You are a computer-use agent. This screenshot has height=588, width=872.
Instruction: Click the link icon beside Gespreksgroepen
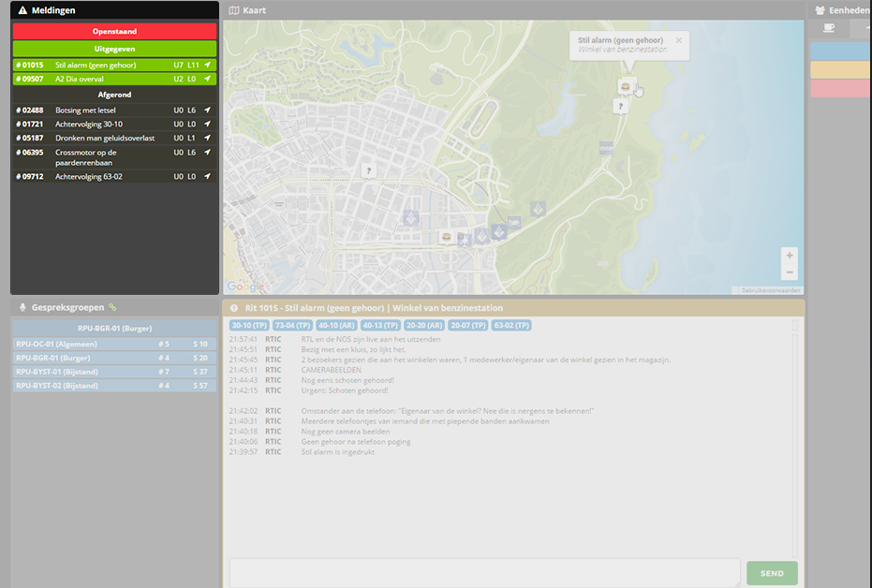(112, 307)
